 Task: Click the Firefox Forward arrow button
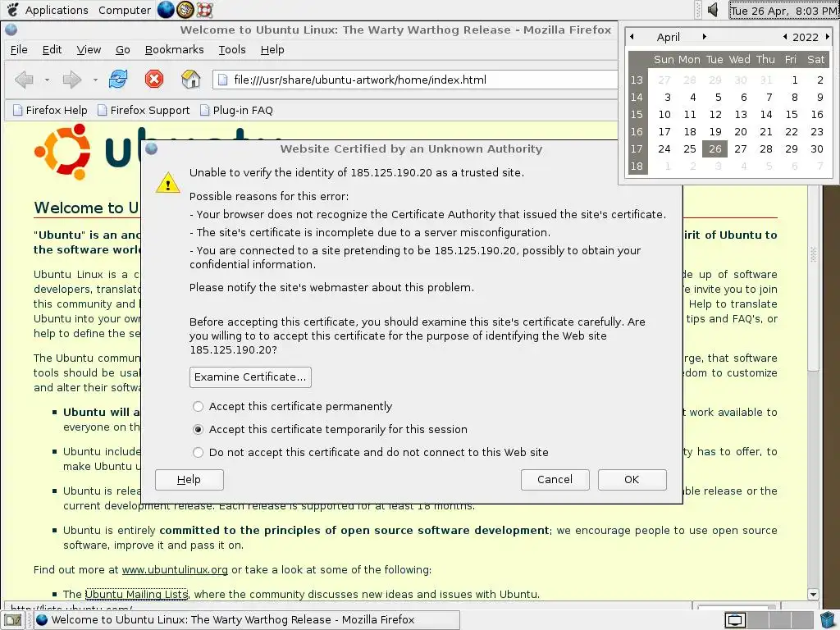(72, 80)
